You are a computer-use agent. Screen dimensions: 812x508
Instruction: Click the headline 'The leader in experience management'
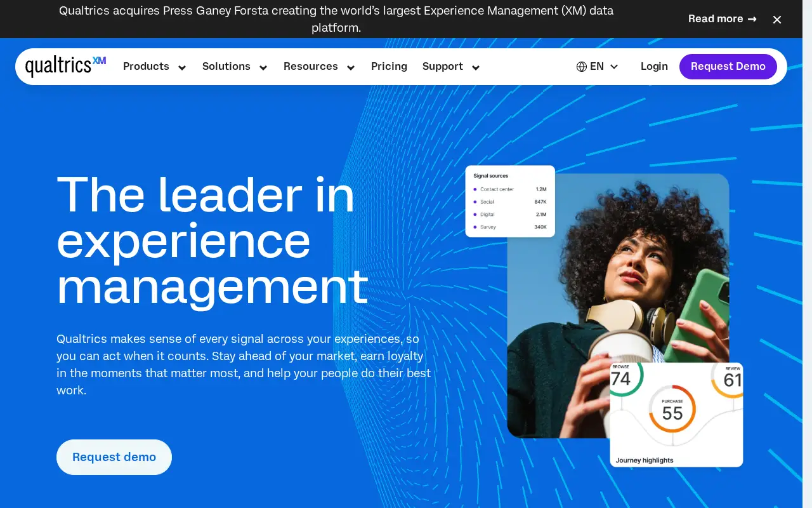tap(213, 240)
